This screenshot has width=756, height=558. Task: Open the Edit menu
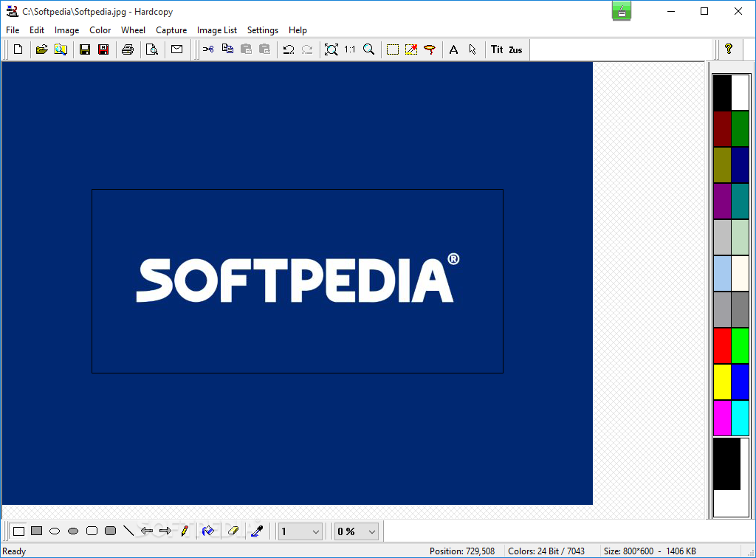point(37,30)
